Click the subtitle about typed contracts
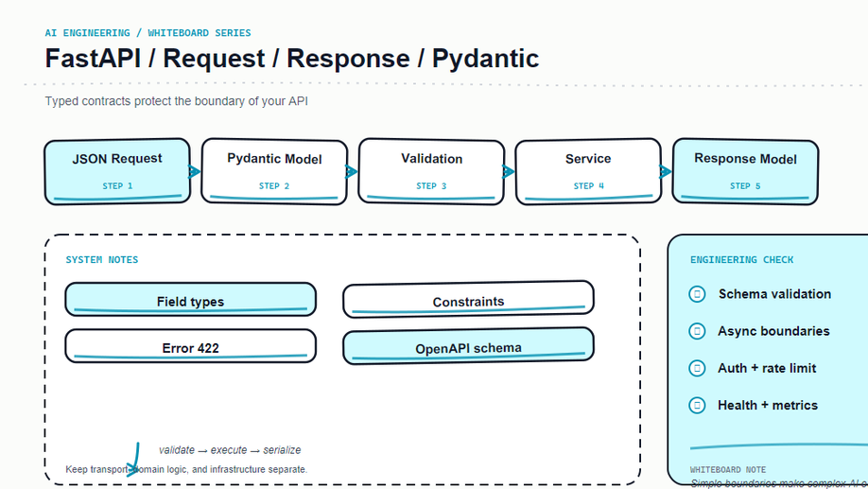Screen dimensions: 868x489 click(177, 101)
